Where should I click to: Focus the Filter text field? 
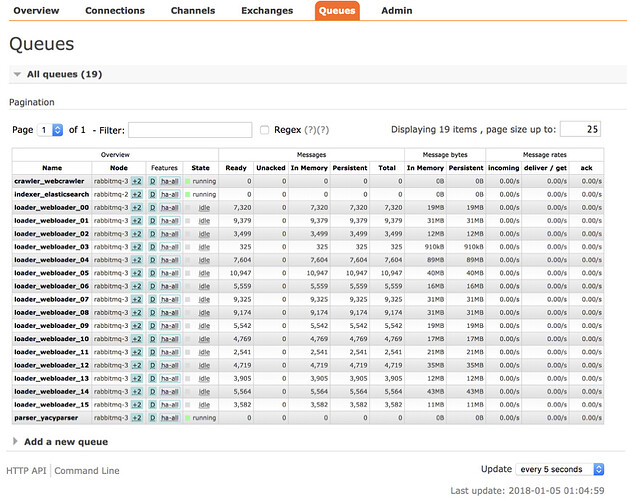190,130
